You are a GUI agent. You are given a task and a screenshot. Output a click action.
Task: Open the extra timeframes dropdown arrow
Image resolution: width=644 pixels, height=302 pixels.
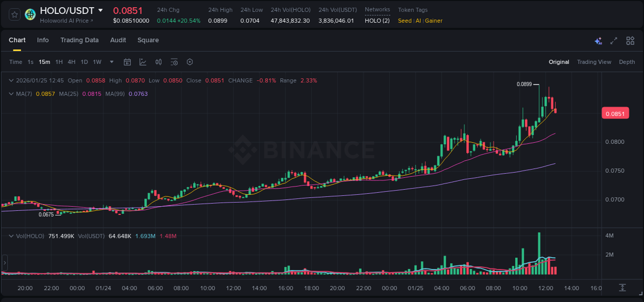click(111, 62)
